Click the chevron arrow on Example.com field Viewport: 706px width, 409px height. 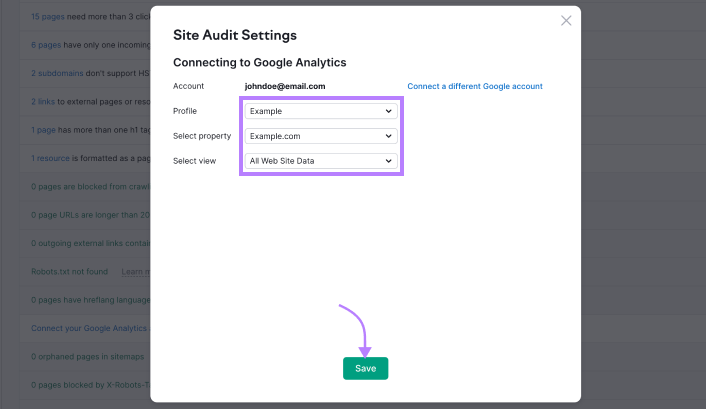(x=389, y=136)
